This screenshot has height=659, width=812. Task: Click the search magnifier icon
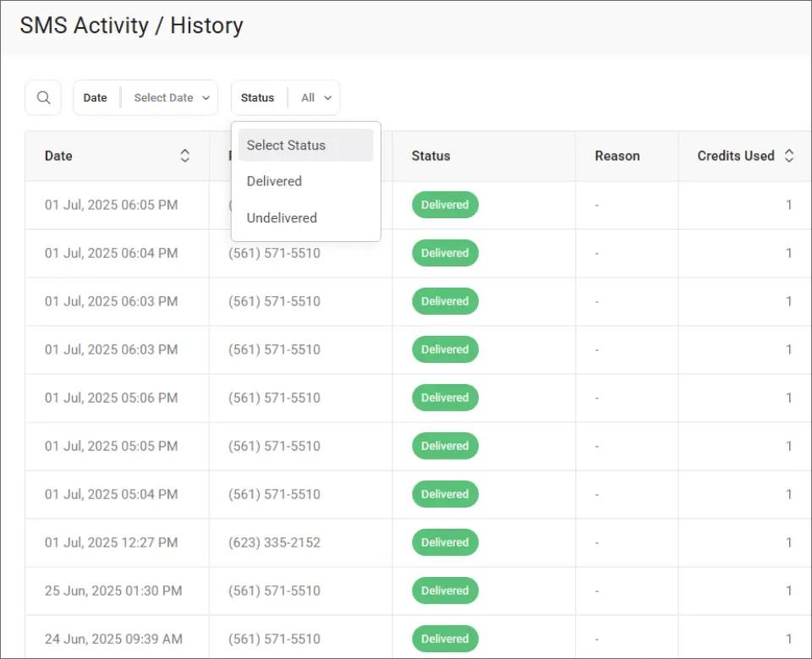click(42, 97)
